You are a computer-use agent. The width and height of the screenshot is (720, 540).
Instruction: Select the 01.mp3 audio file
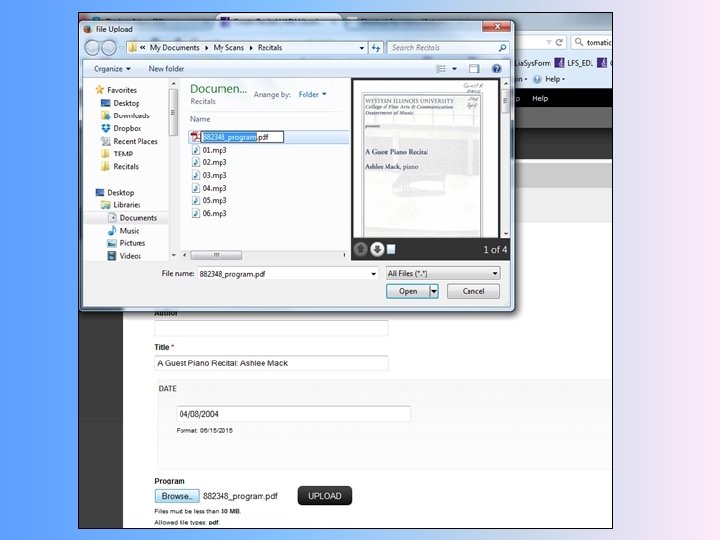209,150
